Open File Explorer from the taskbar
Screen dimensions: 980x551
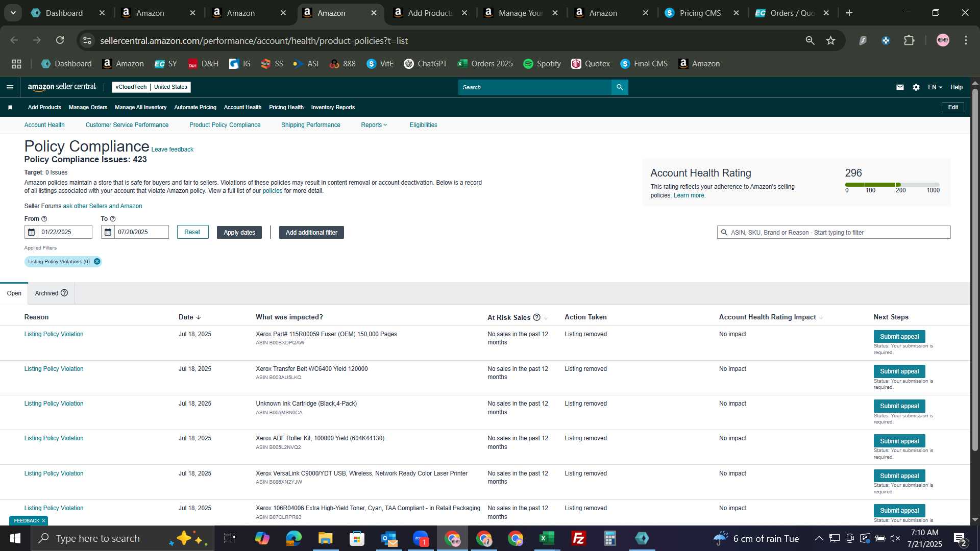point(325,538)
